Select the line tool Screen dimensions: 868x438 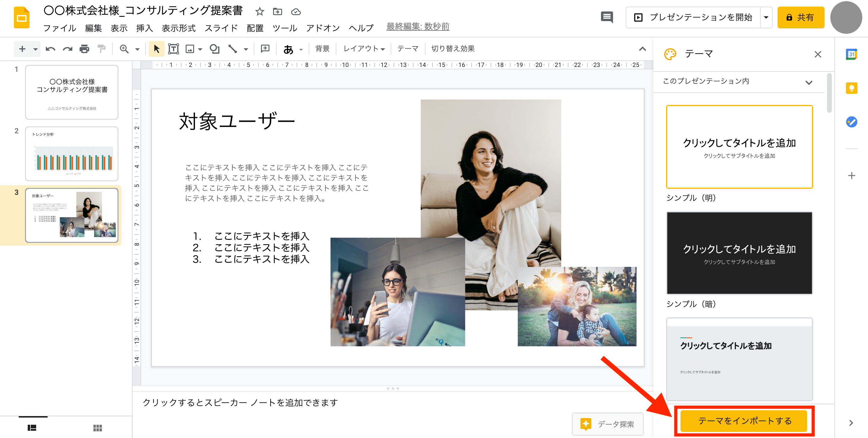[x=232, y=49]
